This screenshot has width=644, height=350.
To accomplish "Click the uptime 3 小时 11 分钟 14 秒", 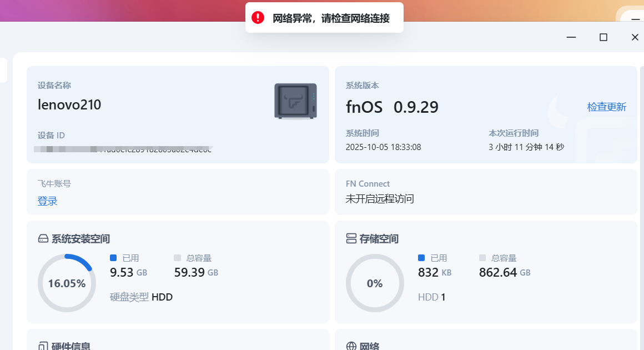I will pos(526,147).
